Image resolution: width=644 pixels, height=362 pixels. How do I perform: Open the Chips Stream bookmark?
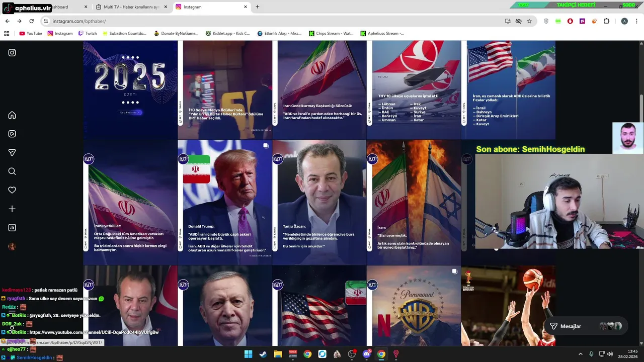point(331,34)
